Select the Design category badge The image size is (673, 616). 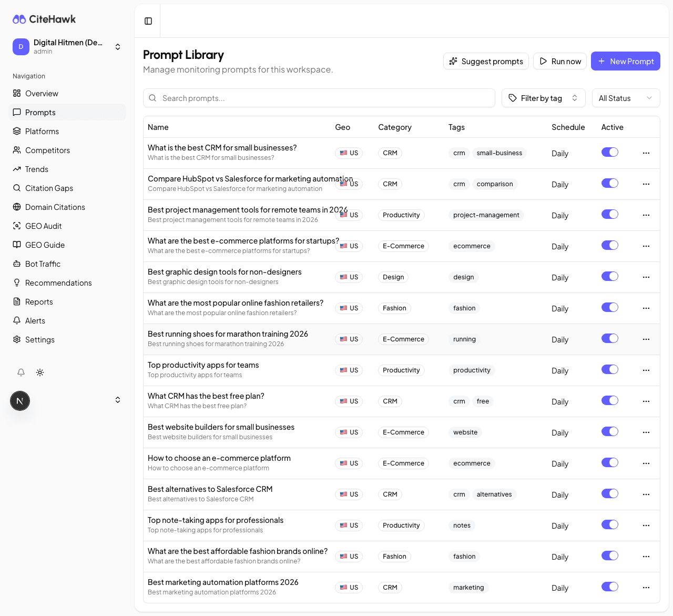coord(393,277)
